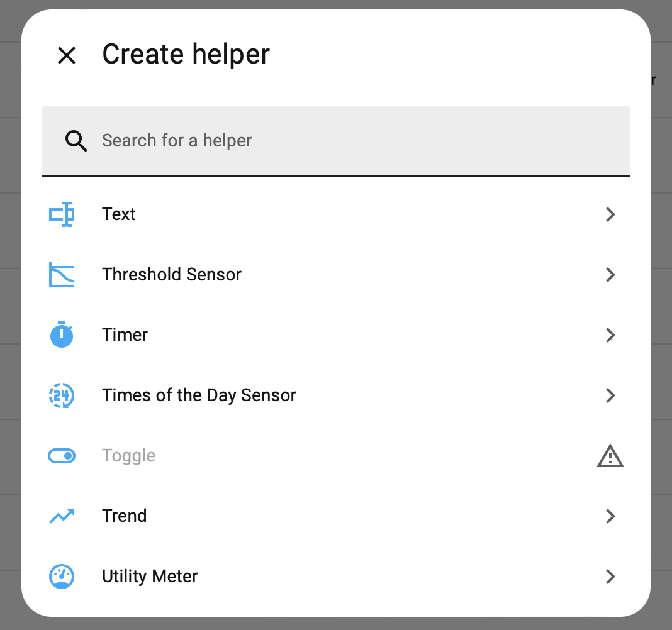Click the chevron next to Trend
This screenshot has height=630, width=672.
[610, 516]
